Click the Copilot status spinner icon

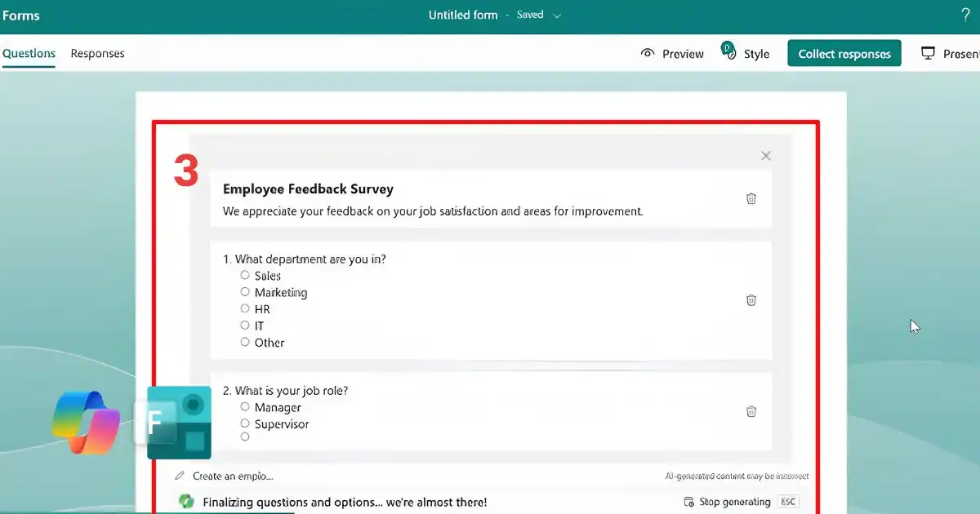186,502
